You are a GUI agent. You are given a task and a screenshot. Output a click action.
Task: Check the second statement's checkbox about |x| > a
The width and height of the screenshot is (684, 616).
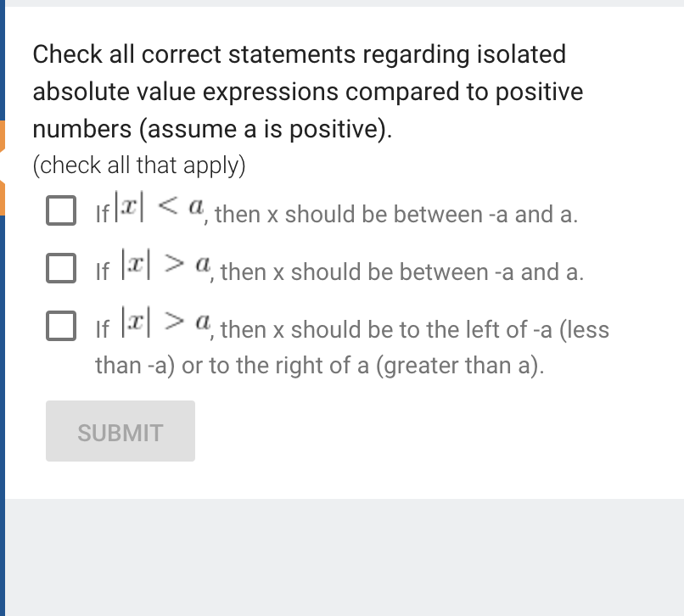pos(60,268)
